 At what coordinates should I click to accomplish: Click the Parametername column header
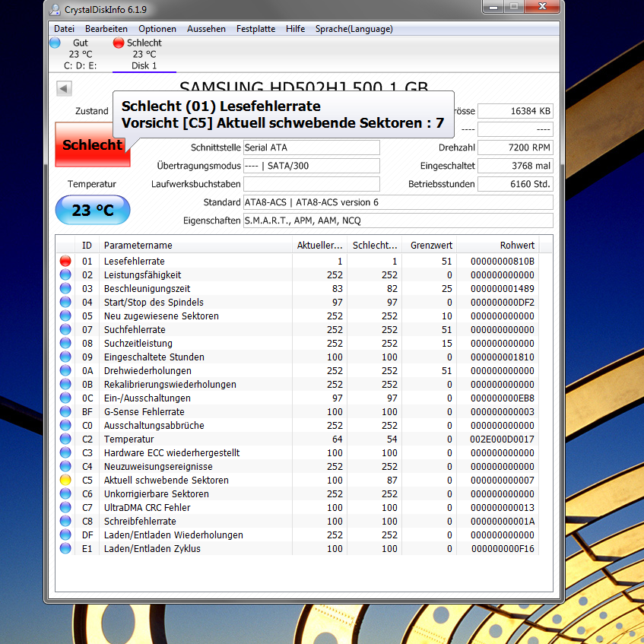[x=195, y=245]
